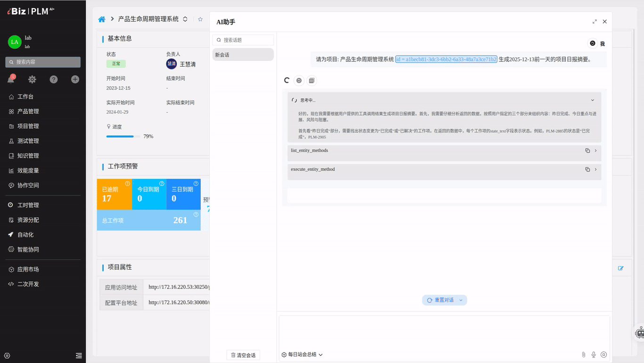
Task: Activate voice input via microphone icon
Action: [594, 355]
